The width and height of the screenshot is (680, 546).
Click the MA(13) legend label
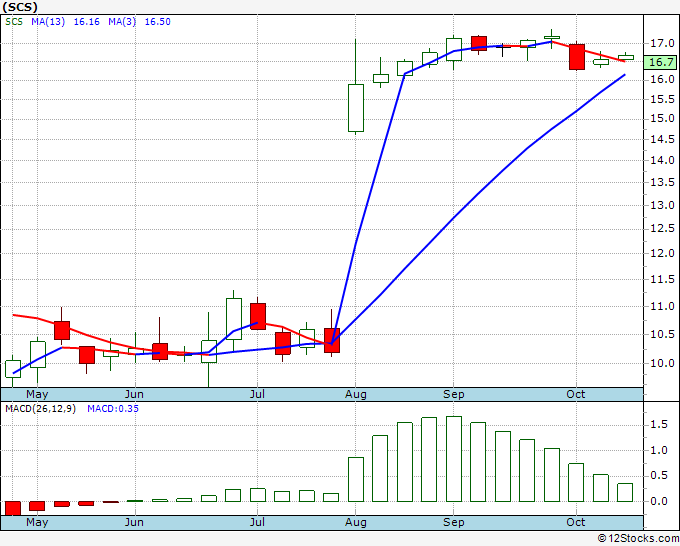(x=48, y=22)
